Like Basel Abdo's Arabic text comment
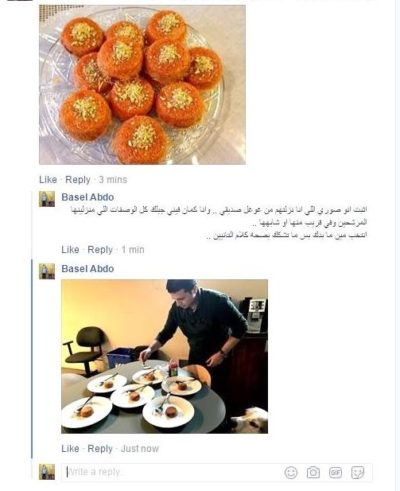This screenshot has height=491, width=400. point(70,250)
